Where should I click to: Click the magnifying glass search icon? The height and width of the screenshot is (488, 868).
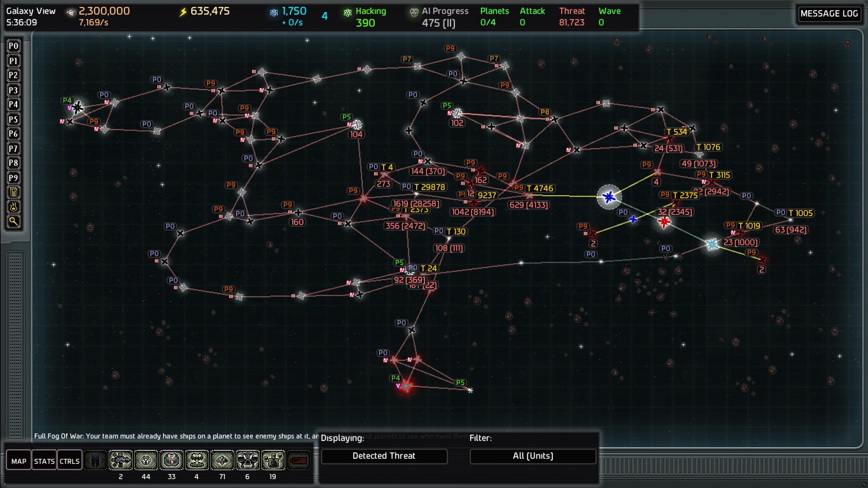click(x=13, y=222)
